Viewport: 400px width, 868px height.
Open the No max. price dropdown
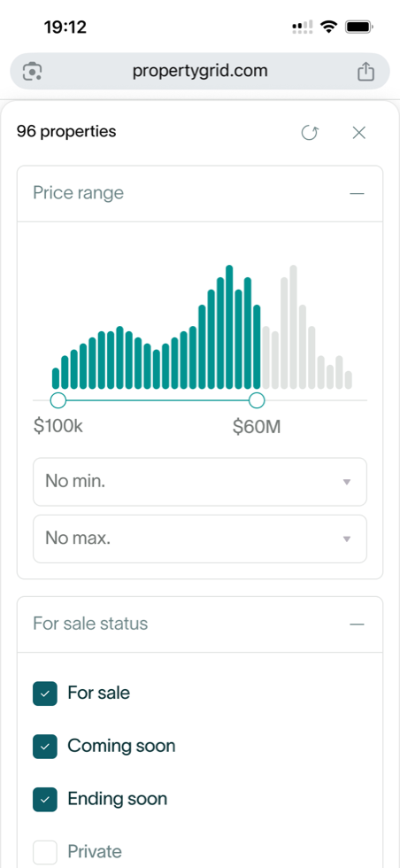pos(200,539)
